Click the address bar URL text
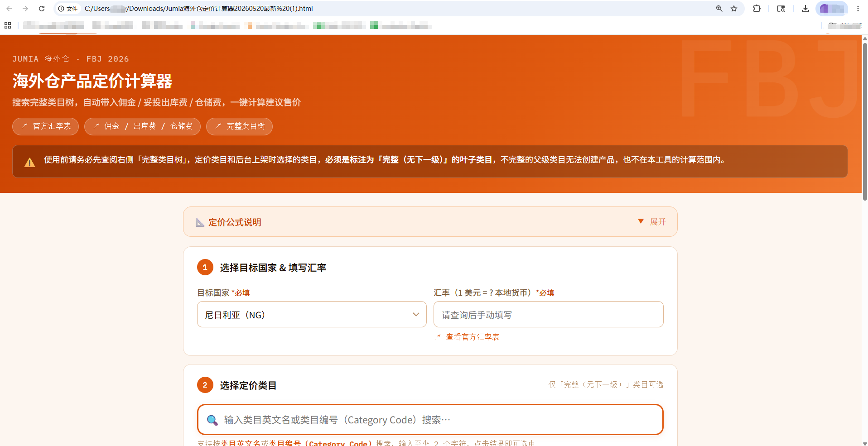Viewport: 868px width, 446px height. pyautogui.click(x=198, y=9)
